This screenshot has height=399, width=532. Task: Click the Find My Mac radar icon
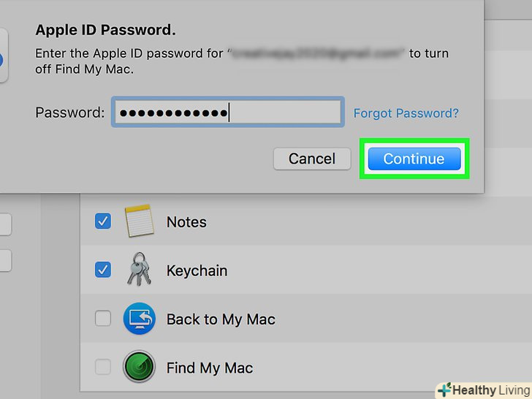pos(139,367)
